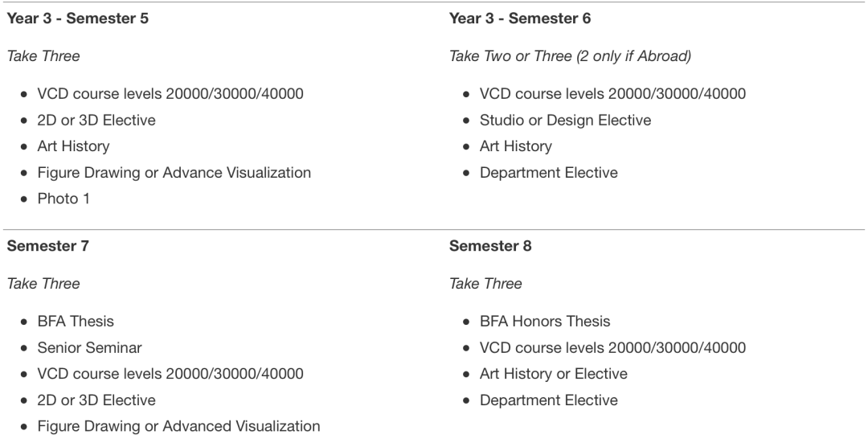Click Art History or Elective item

pyautogui.click(x=553, y=374)
